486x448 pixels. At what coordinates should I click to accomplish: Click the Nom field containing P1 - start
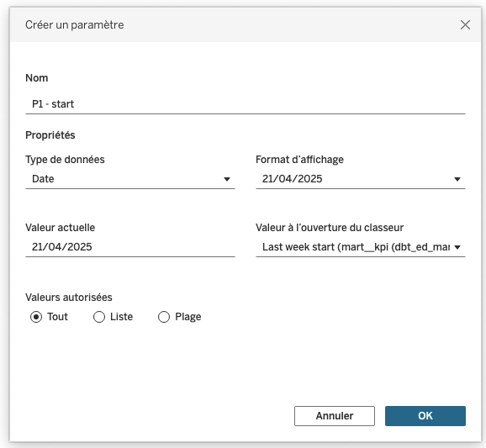tap(246, 104)
